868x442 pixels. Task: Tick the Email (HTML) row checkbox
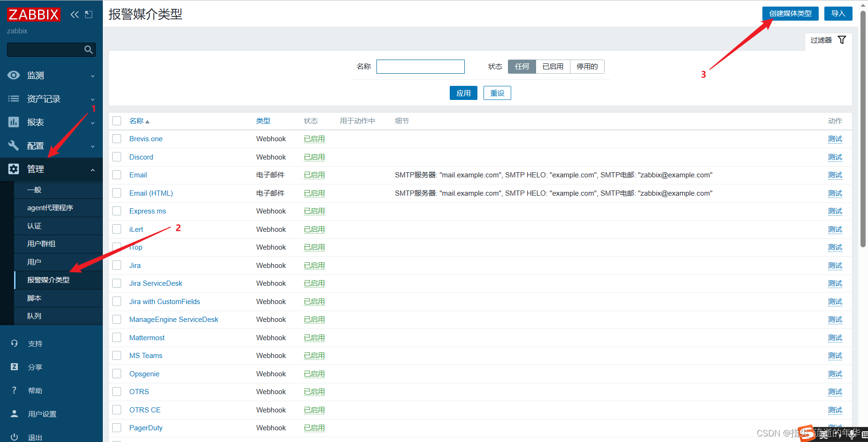(x=117, y=193)
